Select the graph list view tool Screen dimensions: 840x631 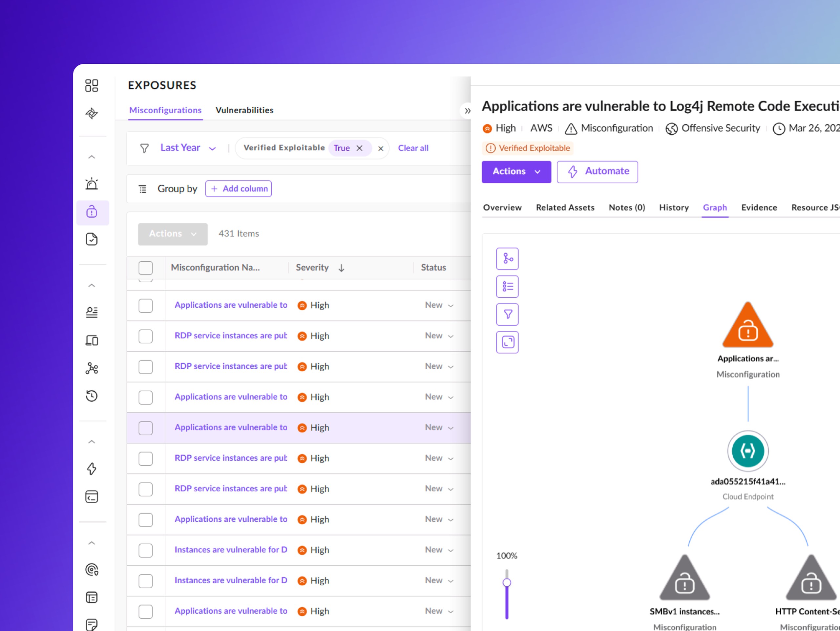(x=507, y=286)
